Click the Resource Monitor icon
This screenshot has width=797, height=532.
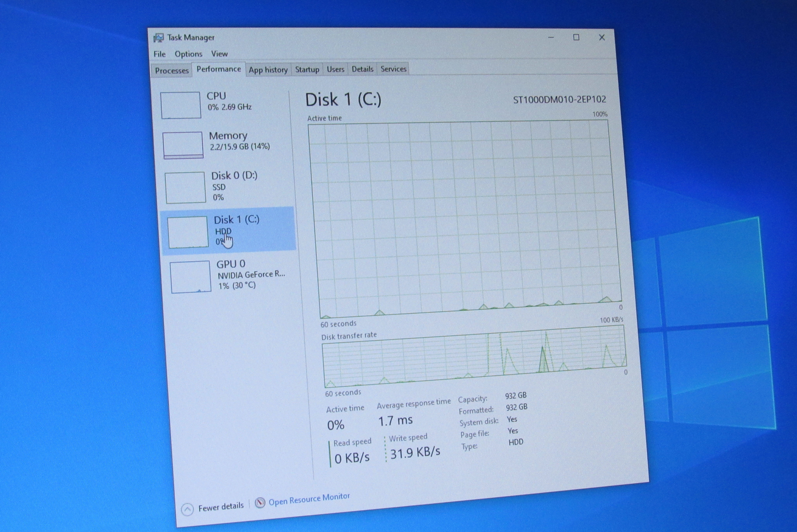click(260, 503)
